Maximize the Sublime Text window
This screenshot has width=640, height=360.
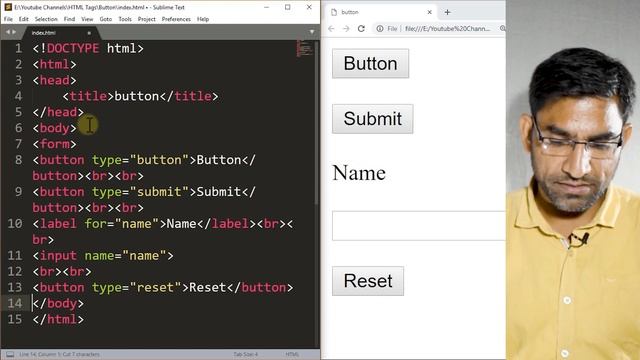pos(287,7)
